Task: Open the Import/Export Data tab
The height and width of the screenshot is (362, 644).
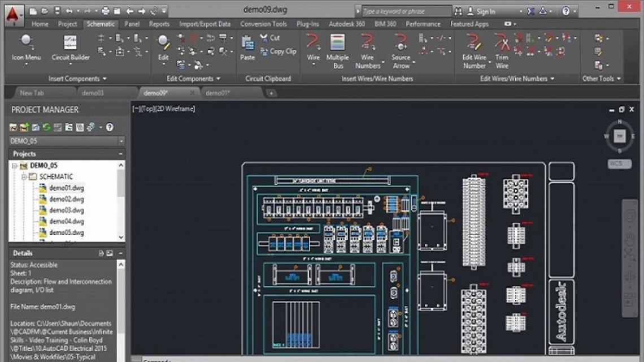Action: coord(204,24)
